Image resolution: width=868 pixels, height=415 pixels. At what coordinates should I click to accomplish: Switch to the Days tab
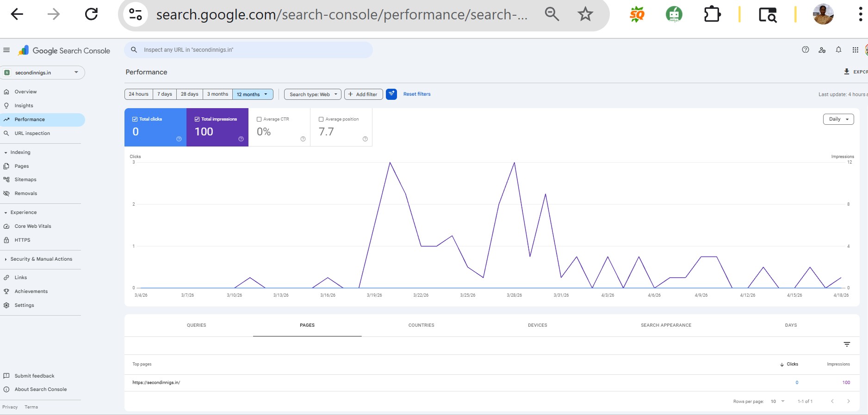tap(791, 325)
